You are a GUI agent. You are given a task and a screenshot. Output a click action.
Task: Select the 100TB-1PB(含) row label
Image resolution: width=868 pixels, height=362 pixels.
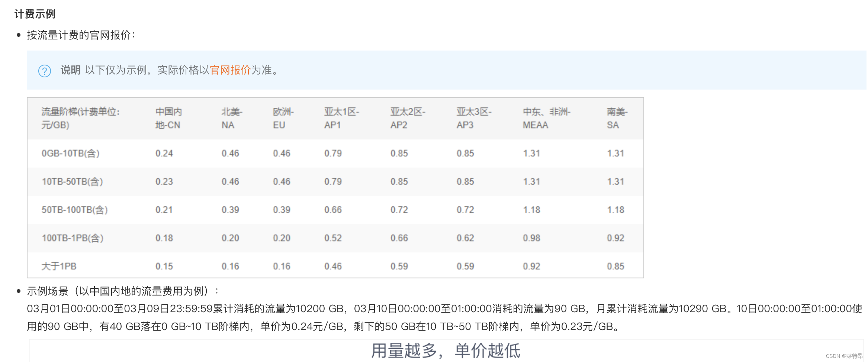coord(73,238)
